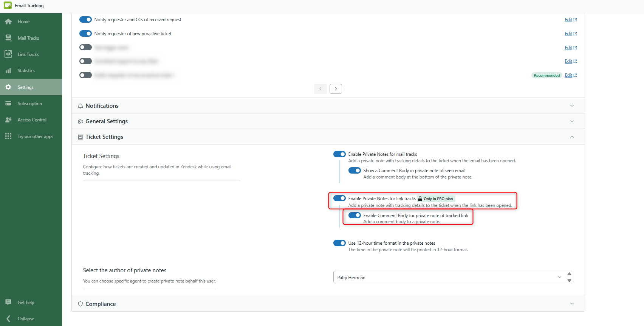This screenshot has height=326, width=644.
Task: Click the Try our other apps label
Action: (x=36, y=137)
